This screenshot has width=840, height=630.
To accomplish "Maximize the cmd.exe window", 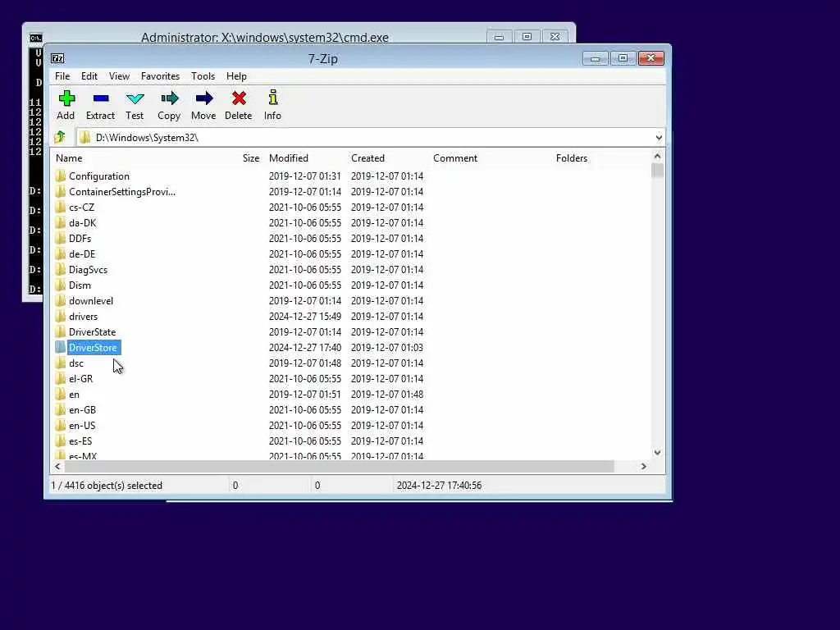I will click(x=527, y=36).
